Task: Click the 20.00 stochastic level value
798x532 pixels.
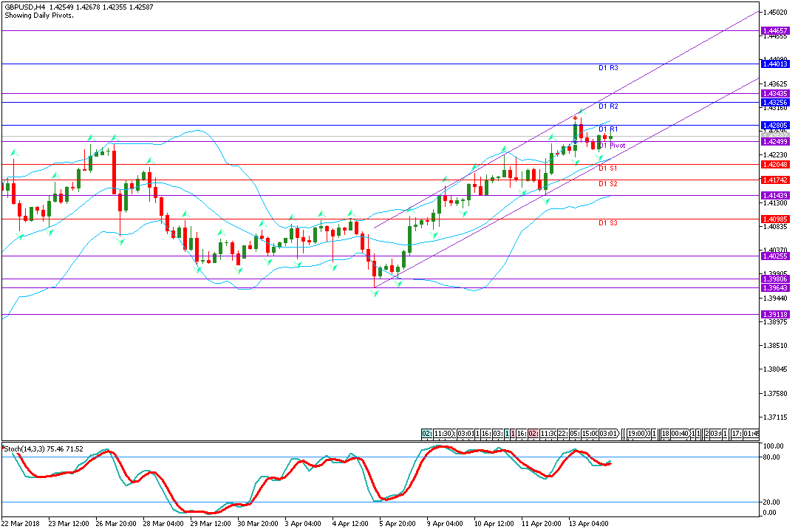Action: [x=771, y=502]
